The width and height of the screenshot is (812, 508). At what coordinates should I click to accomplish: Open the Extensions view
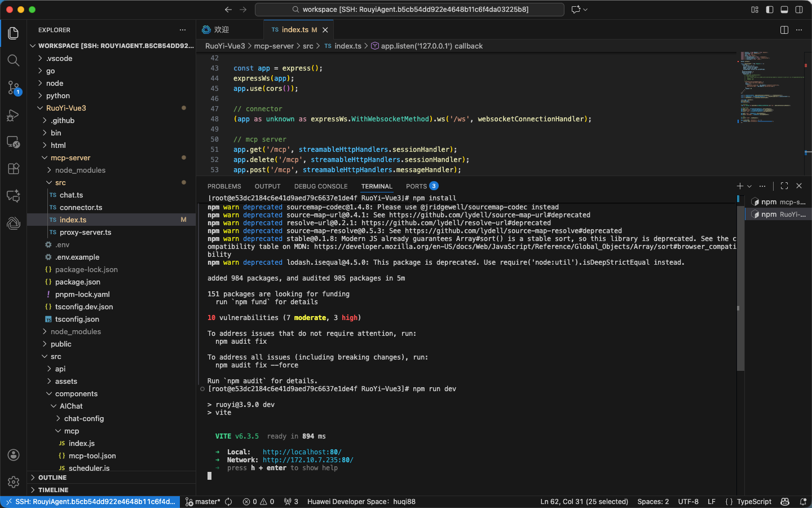[14, 169]
